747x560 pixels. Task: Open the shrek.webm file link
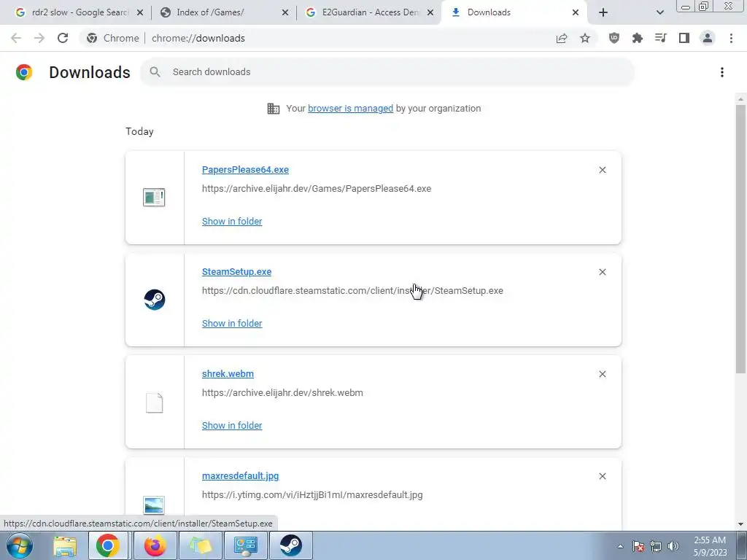[228, 374]
